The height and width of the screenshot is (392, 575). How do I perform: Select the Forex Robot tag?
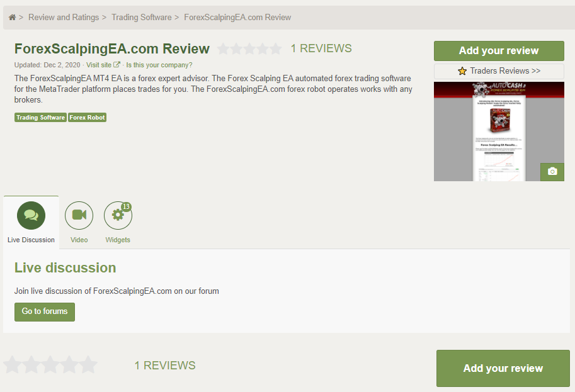tap(88, 117)
